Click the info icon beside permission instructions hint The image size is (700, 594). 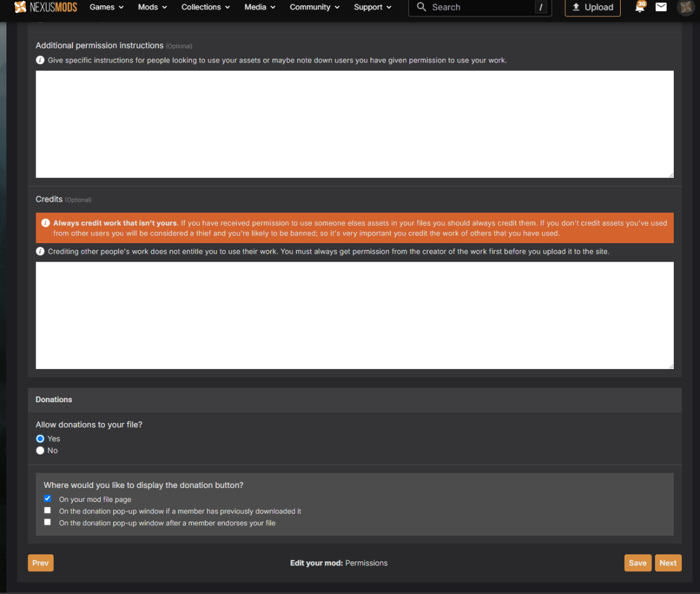tap(40, 60)
